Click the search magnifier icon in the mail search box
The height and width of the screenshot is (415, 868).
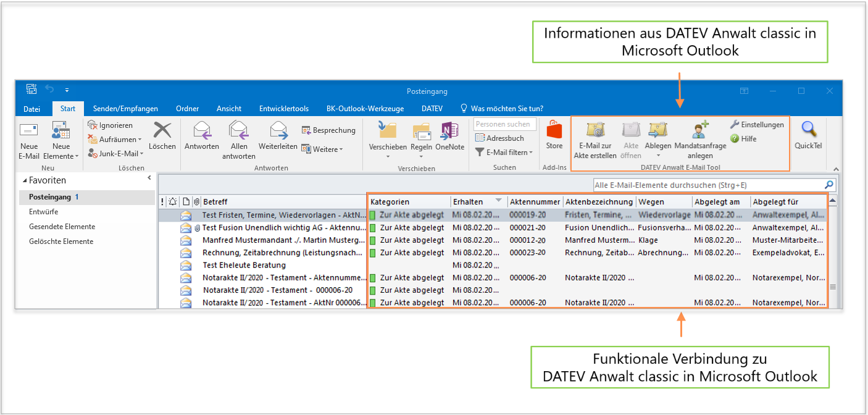(828, 185)
